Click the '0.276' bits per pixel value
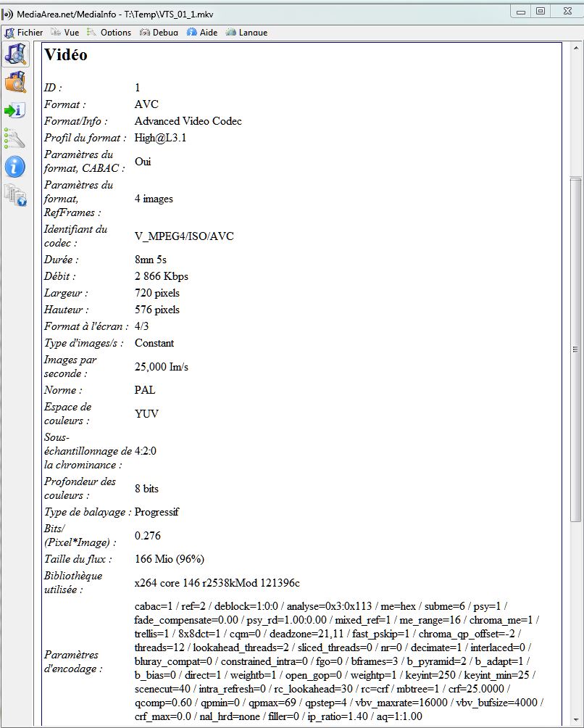584x728 pixels. [148, 535]
